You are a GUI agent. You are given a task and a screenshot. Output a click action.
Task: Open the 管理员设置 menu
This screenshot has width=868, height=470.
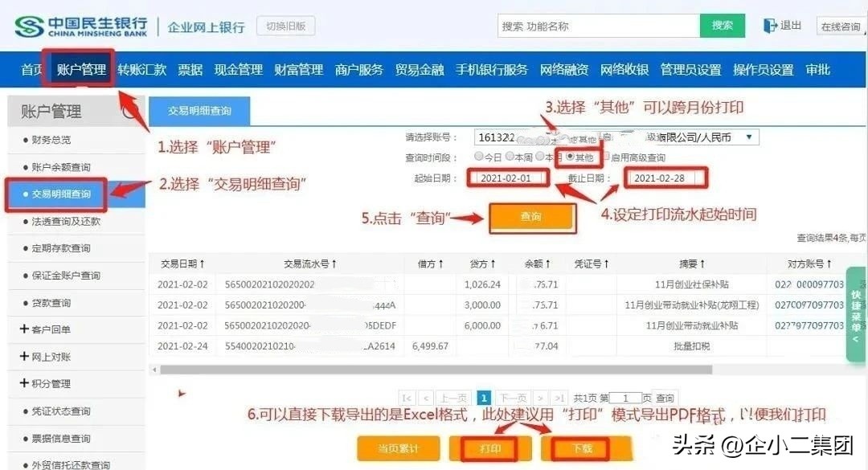tap(691, 70)
